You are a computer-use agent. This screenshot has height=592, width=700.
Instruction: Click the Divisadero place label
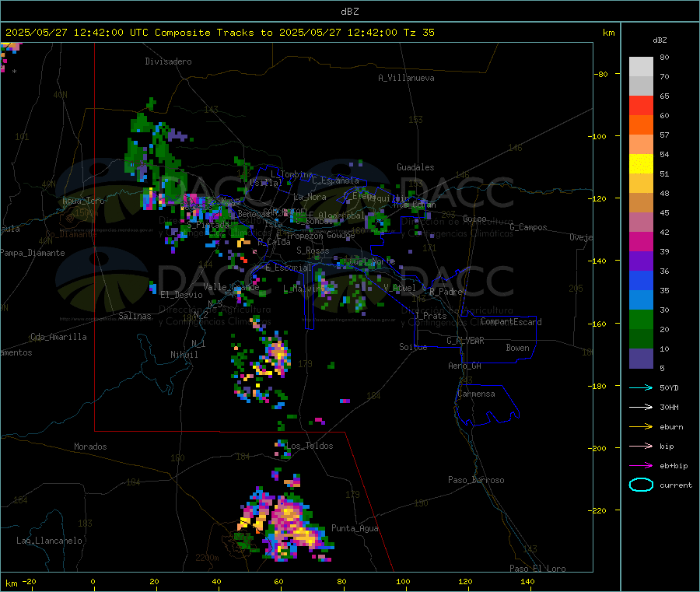tap(168, 61)
